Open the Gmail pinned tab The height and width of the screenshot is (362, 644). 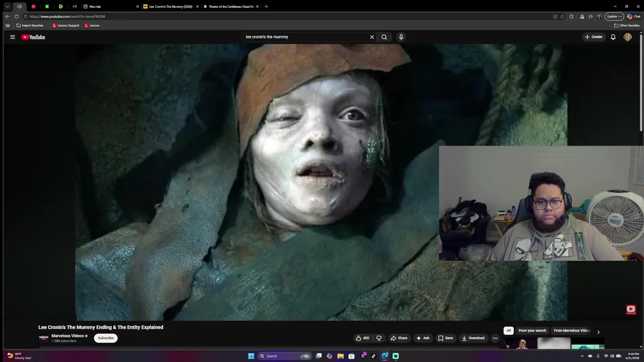click(74, 7)
